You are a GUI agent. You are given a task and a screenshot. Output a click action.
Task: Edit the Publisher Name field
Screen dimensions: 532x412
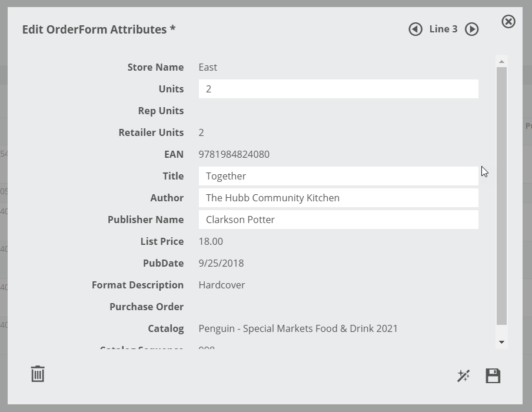[x=338, y=220]
